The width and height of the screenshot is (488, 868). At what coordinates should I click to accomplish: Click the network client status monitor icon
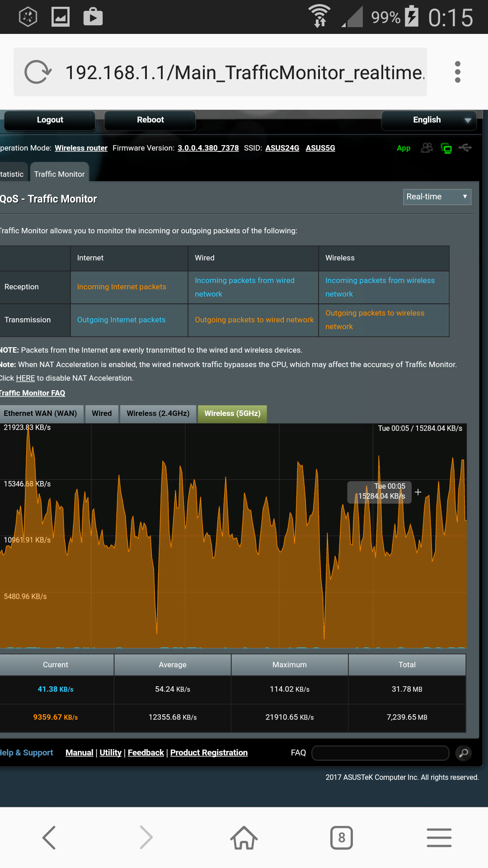[x=446, y=148]
